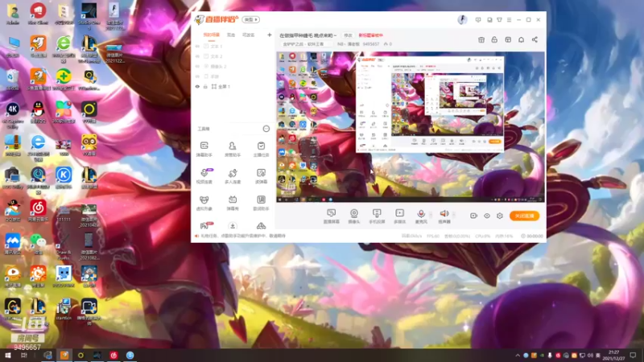The width and height of the screenshot is (644, 362).
Task: Open the share icon at top right
Action: tap(535, 39)
